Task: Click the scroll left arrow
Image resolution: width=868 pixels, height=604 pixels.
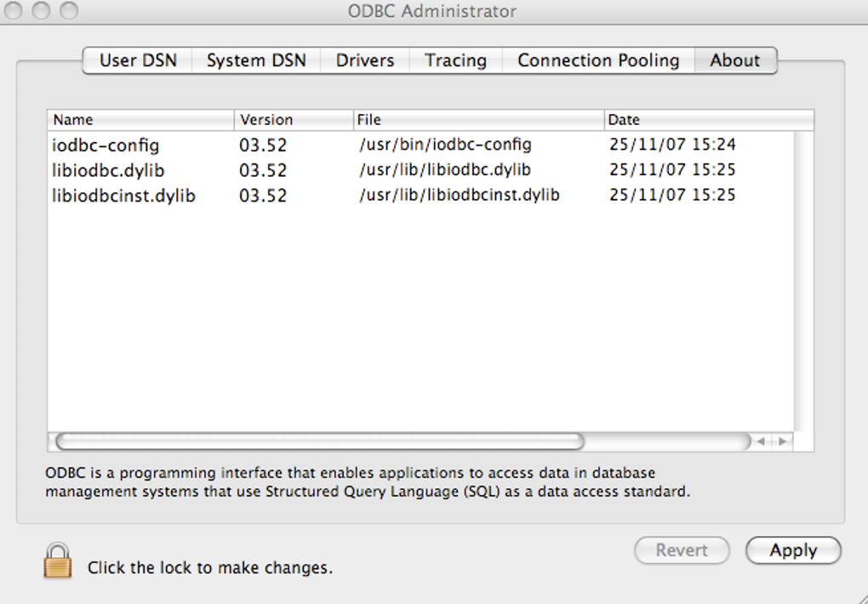Action: (x=762, y=442)
